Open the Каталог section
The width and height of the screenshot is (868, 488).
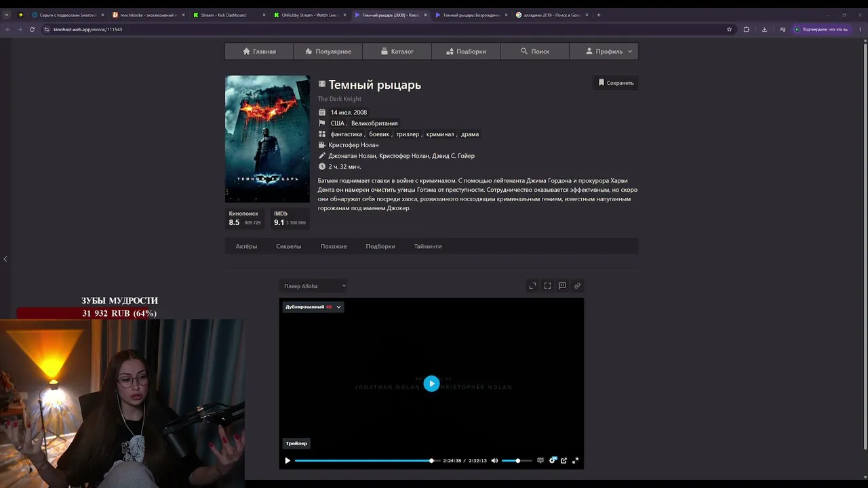(x=397, y=52)
